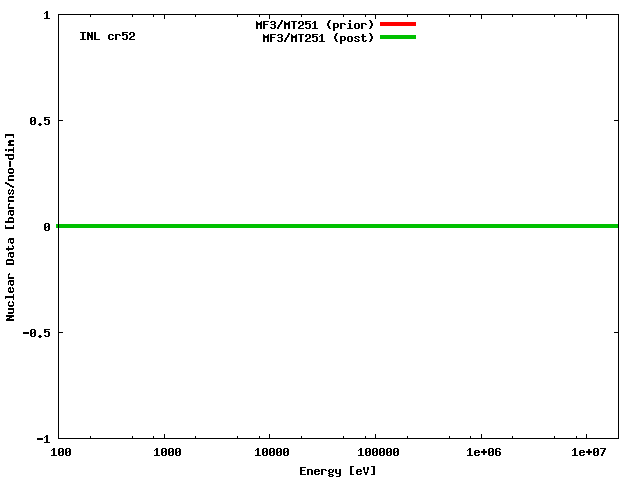Click the 1e+07 x-axis tick label
The image size is (640, 480).
(588, 453)
